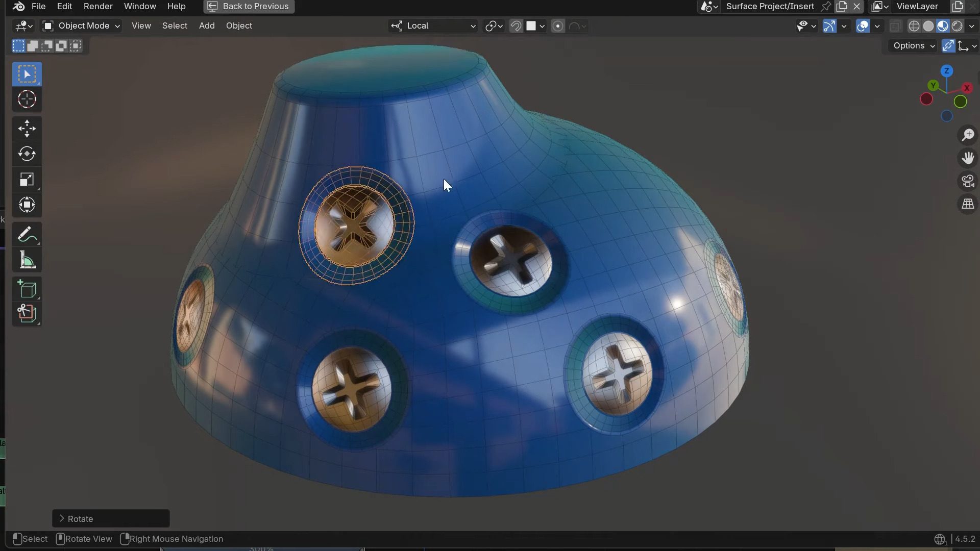The width and height of the screenshot is (980, 551).
Task: Select the Measure tool
Action: tap(27, 260)
